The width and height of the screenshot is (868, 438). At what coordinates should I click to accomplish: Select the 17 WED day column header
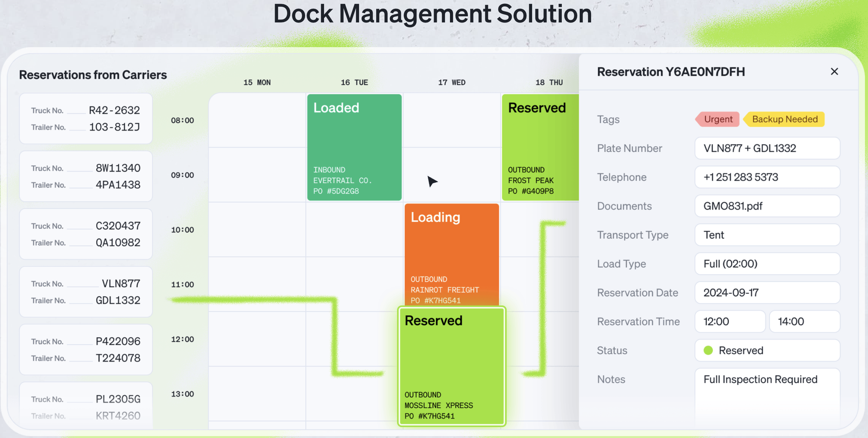pos(451,83)
